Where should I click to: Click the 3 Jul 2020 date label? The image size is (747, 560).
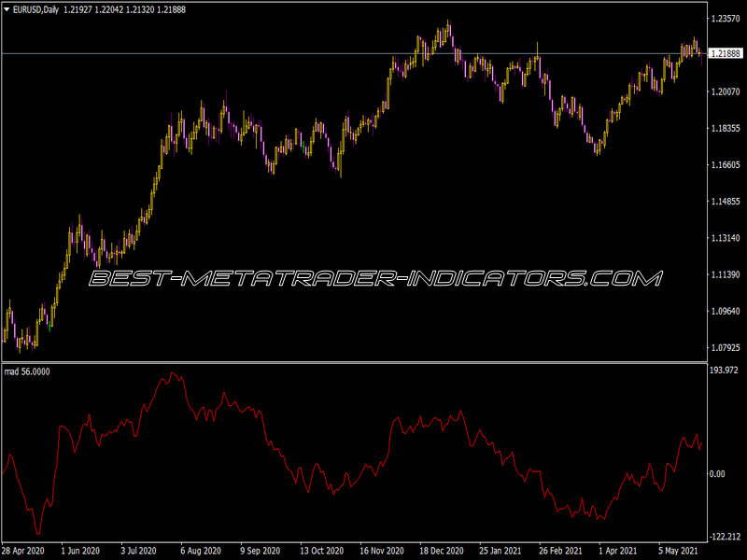138,551
